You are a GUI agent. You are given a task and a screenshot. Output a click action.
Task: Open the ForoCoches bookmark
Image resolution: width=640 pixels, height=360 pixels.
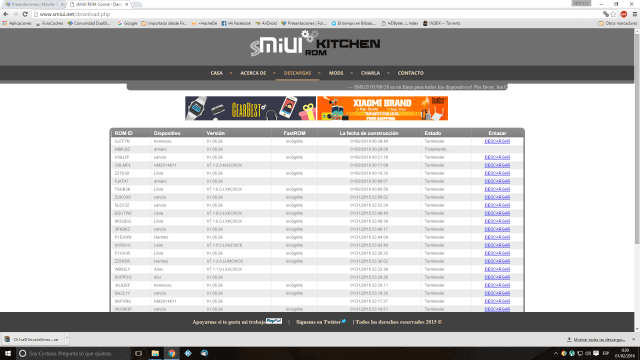(49, 23)
